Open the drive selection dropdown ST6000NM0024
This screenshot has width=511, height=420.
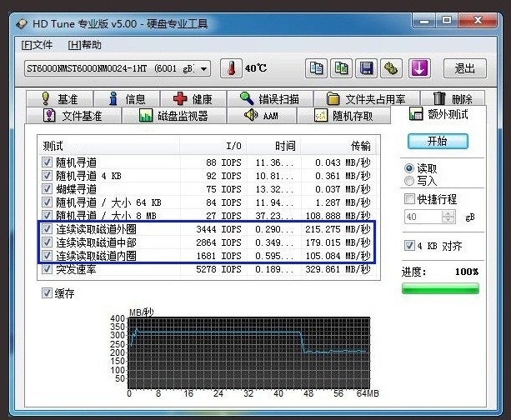tap(118, 68)
